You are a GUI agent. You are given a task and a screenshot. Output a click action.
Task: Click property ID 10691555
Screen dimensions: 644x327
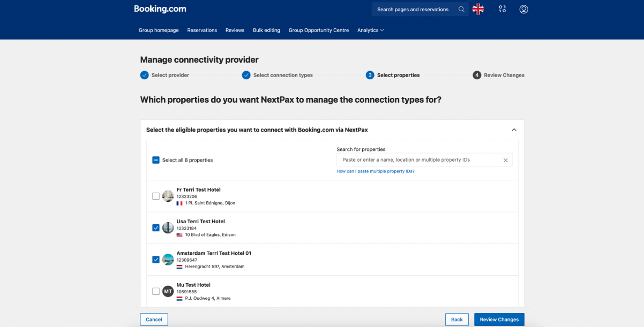point(187,292)
